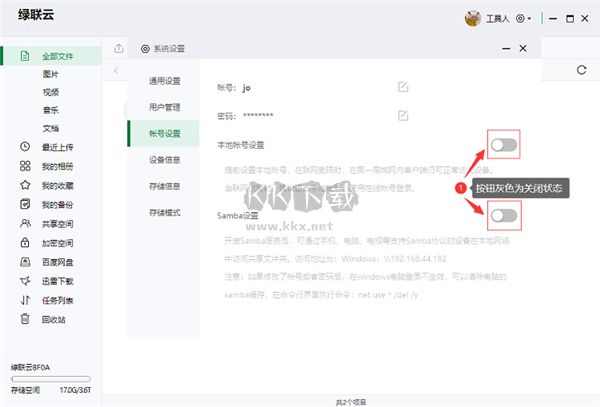The width and height of the screenshot is (600, 407).
Task: Switch to 帐号设置 tab
Action: [163, 133]
